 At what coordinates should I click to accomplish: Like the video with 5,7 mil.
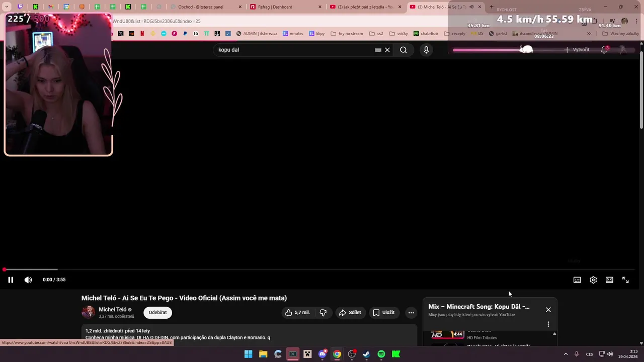tap(297, 313)
